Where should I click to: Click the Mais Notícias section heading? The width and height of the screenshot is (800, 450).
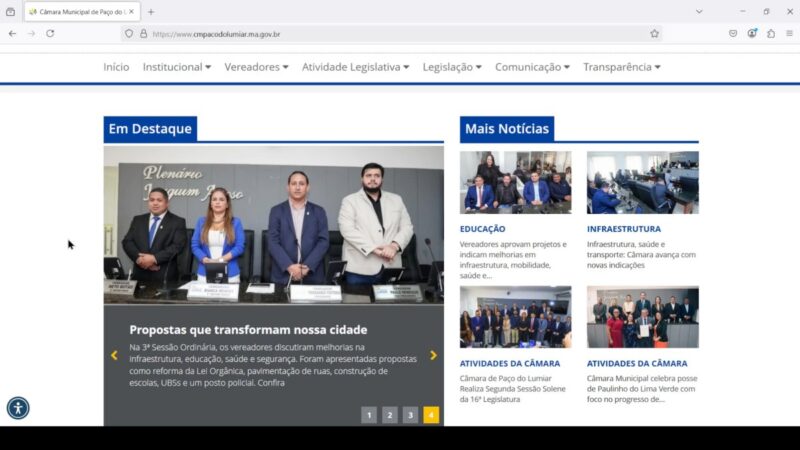[507, 129]
